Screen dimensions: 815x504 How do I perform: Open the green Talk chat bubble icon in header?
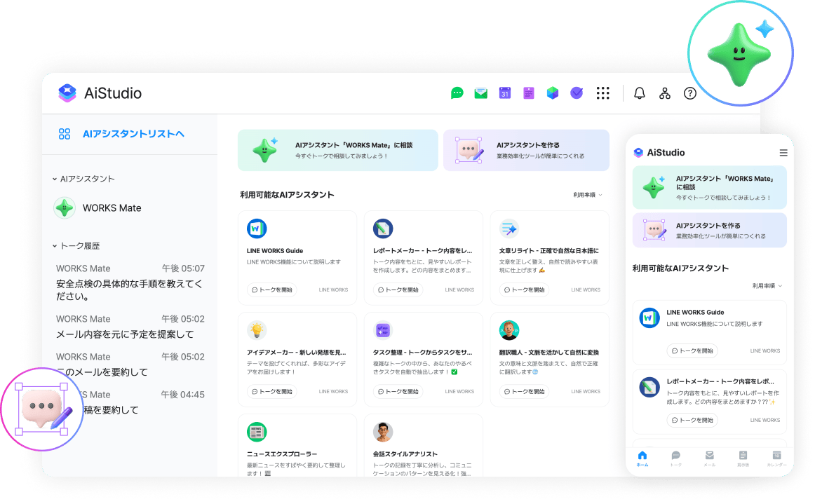tap(457, 93)
